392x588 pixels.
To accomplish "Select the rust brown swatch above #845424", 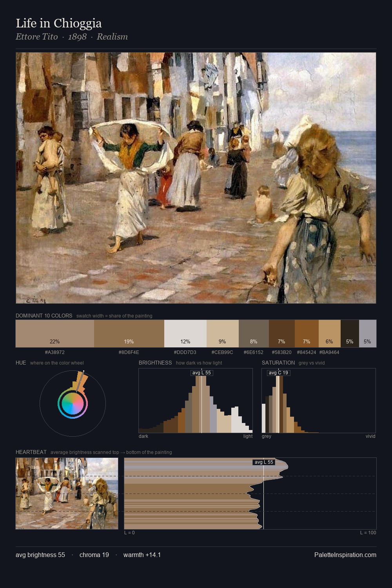I will 307,334.
